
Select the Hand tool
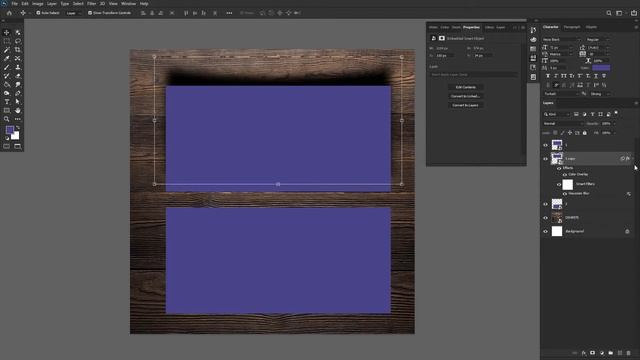click(x=18, y=111)
